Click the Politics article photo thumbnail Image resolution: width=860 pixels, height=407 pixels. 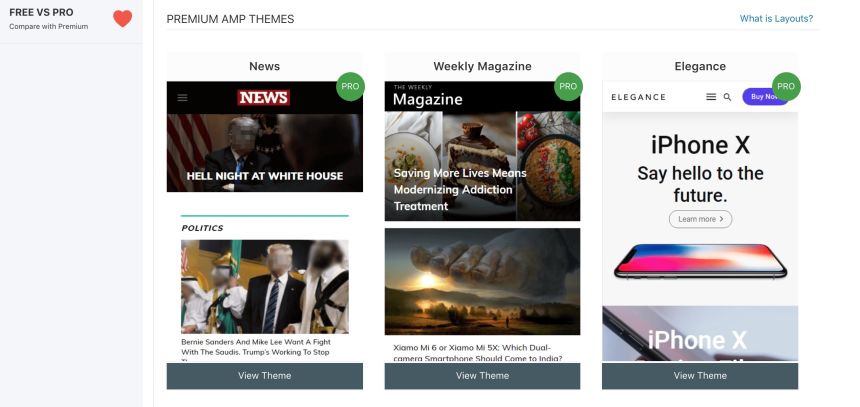coord(265,286)
